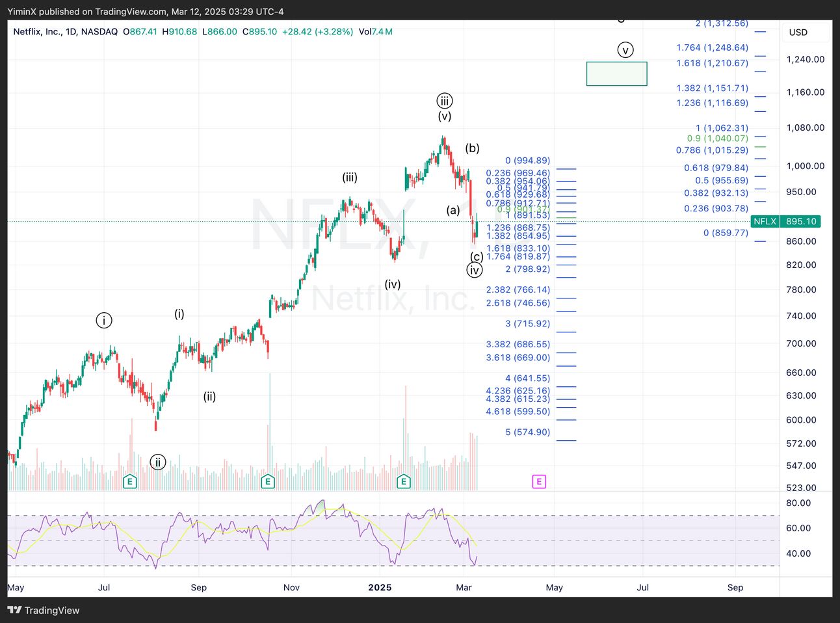Click the 0.618 (979.84) projection label
The image size is (840, 623).
[716, 168]
